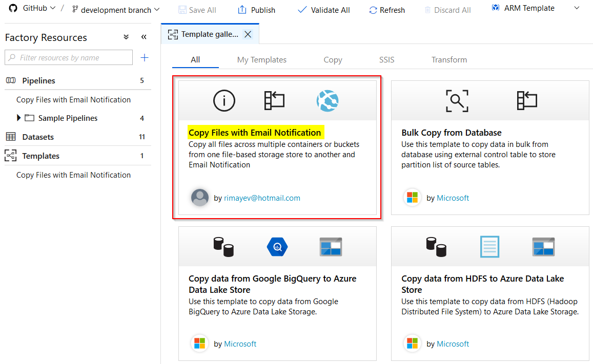Screen dimensions: 593x364
Task: Click database icon in BigQuery card
Action: click(223, 247)
